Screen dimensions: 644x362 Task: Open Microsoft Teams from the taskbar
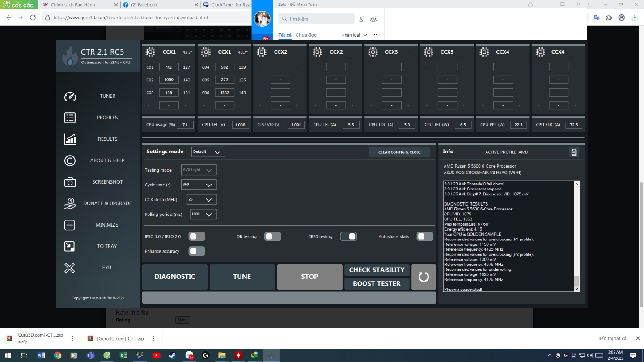click(90, 355)
